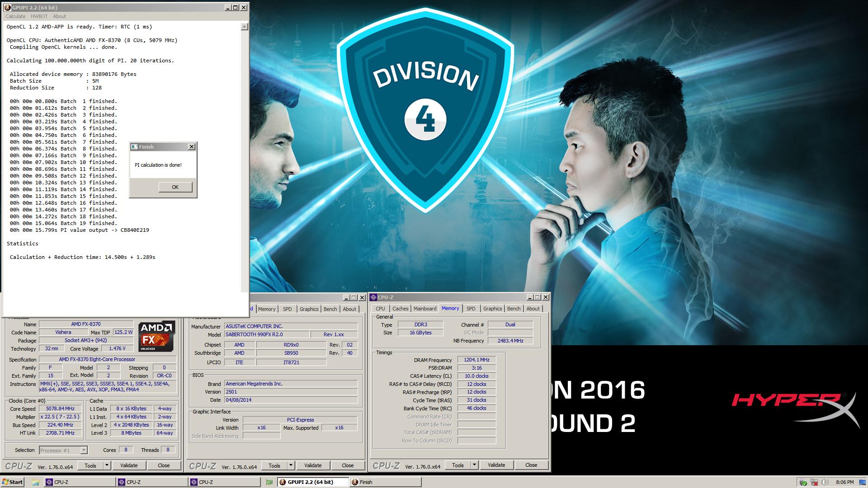Click Tools in the Mainboard CPU-Z window
Screen dimensions: 868x488
coord(274,465)
